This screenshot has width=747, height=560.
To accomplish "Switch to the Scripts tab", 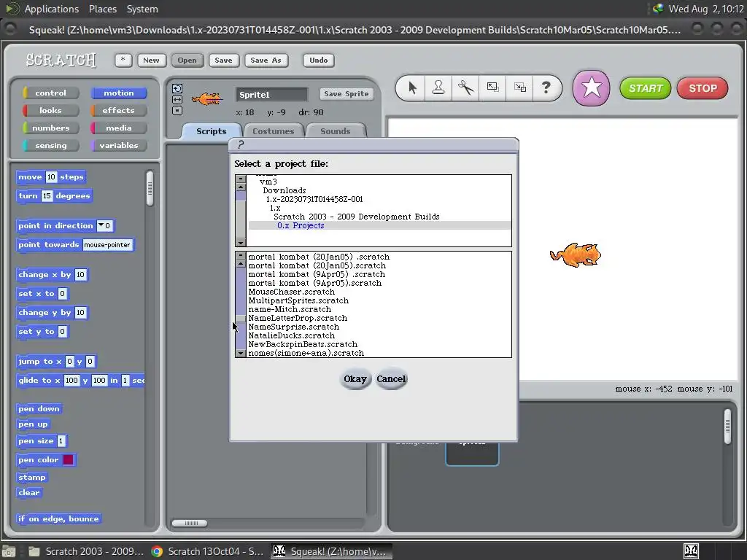I will pos(211,131).
